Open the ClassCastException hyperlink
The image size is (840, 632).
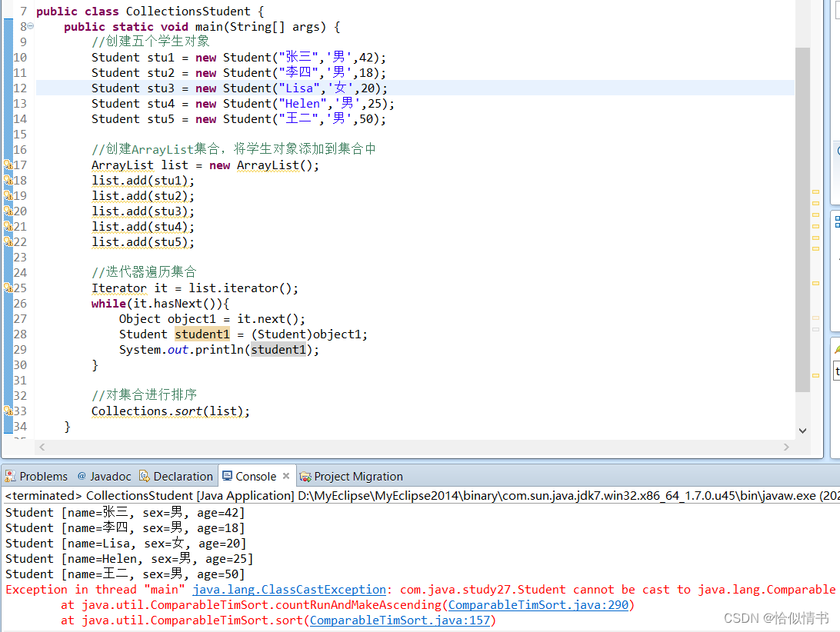pos(289,589)
